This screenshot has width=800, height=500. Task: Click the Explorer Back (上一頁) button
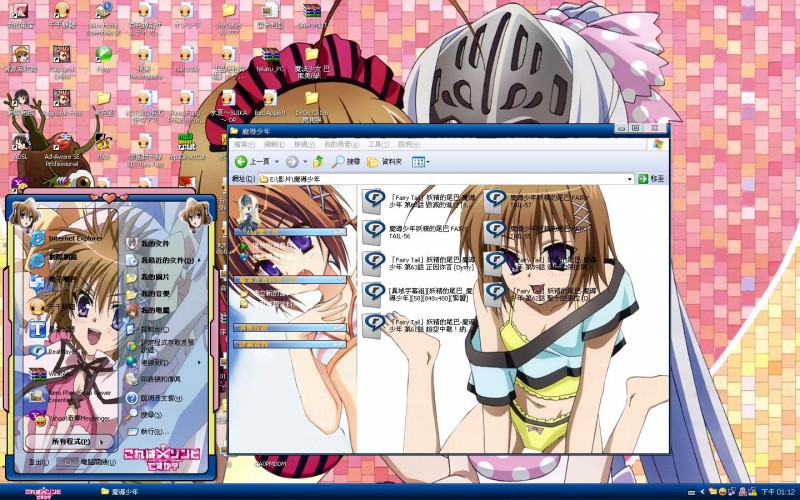(x=252, y=162)
